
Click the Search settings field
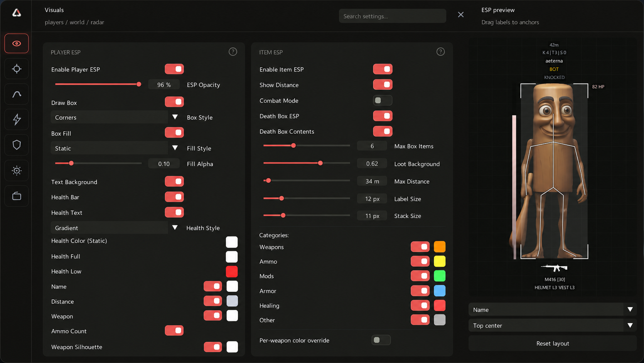tap(393, 16)
